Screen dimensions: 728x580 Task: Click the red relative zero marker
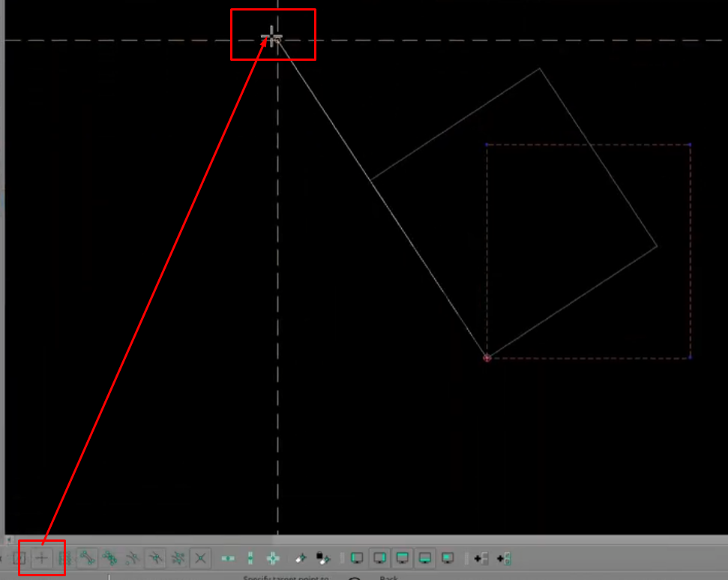(x=487, y=358)
